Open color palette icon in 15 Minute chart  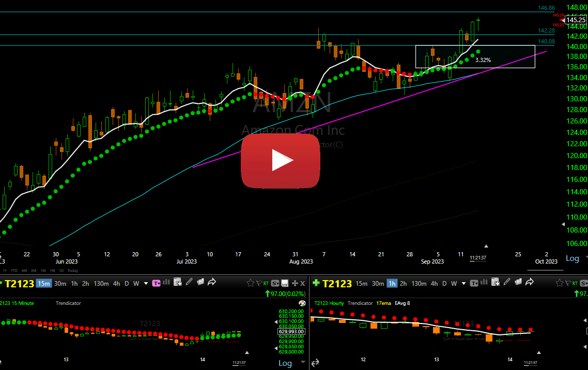[302, 303]
